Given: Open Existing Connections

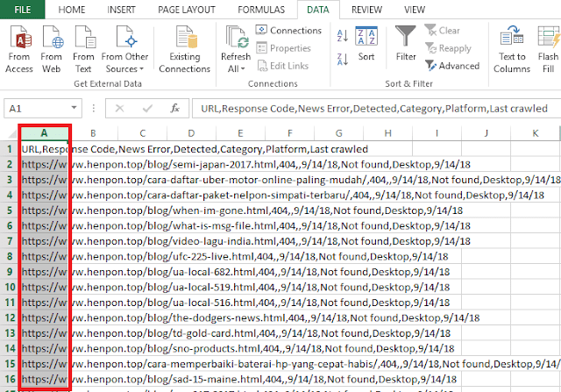Looking at the screenshot, I should click(x=185, y=49).
